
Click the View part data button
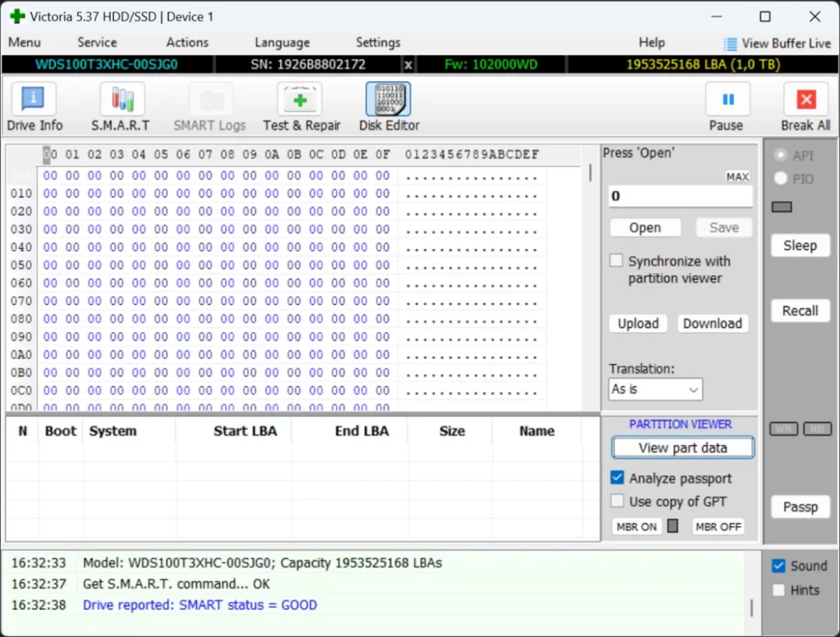[x=682, y=448]
